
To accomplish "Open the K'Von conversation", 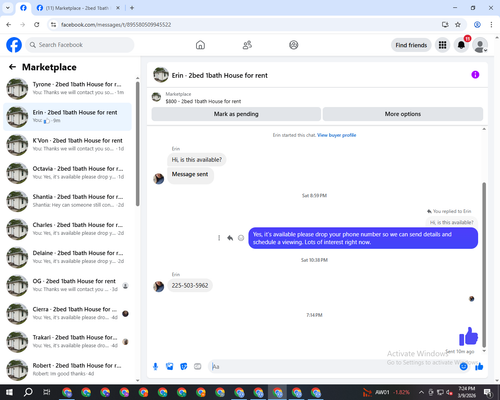I will (67, 145).
